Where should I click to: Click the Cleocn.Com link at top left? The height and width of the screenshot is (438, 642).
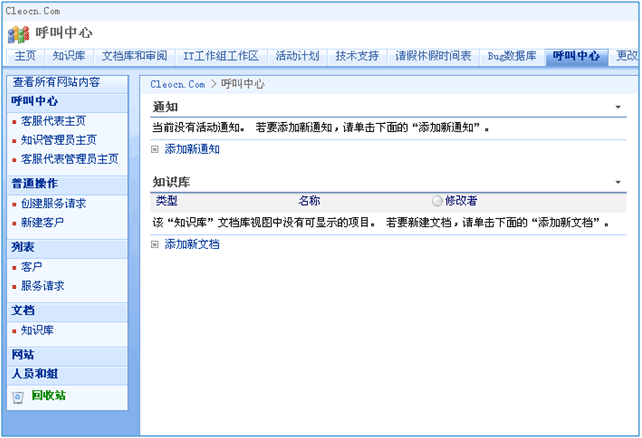[33, 11]
